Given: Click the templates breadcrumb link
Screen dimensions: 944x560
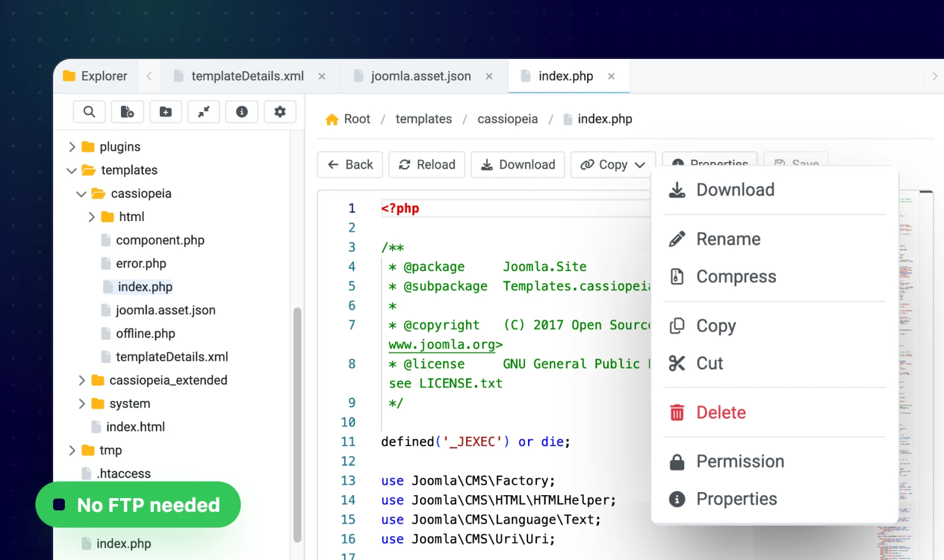Looking at the screenshot, I should 424,119.
